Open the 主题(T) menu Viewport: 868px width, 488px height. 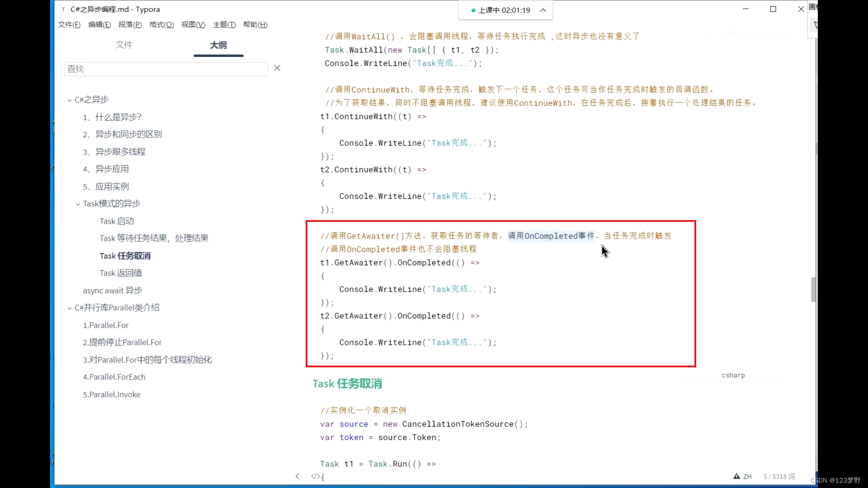coord(224,25)
